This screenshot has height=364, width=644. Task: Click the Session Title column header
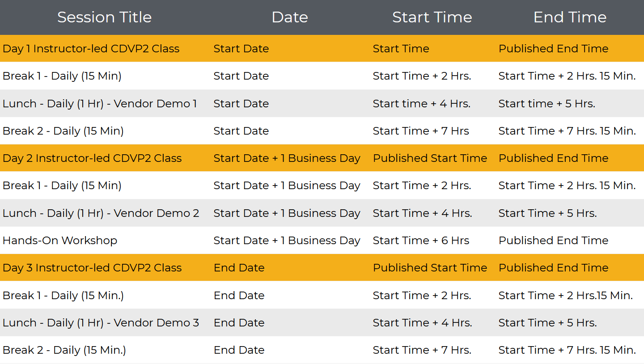click(104, 17)
